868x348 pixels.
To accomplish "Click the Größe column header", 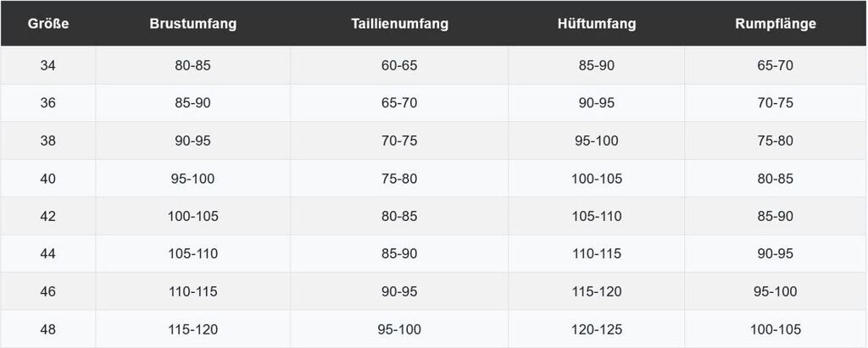I will 47,24.
